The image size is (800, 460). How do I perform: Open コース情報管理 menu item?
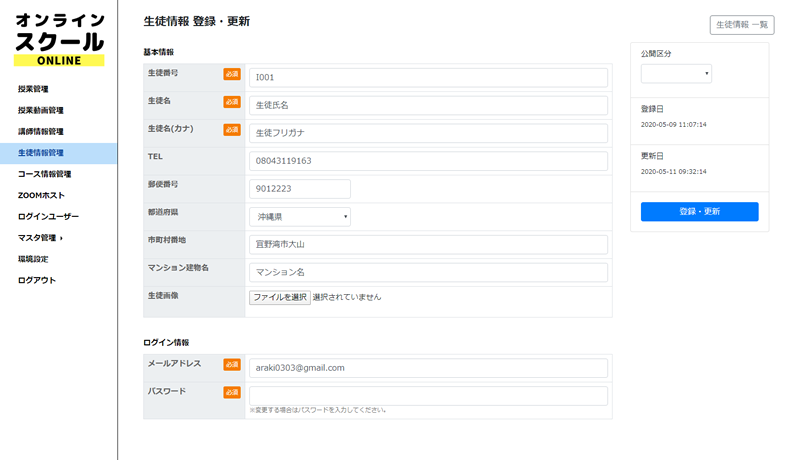[44, 174]
